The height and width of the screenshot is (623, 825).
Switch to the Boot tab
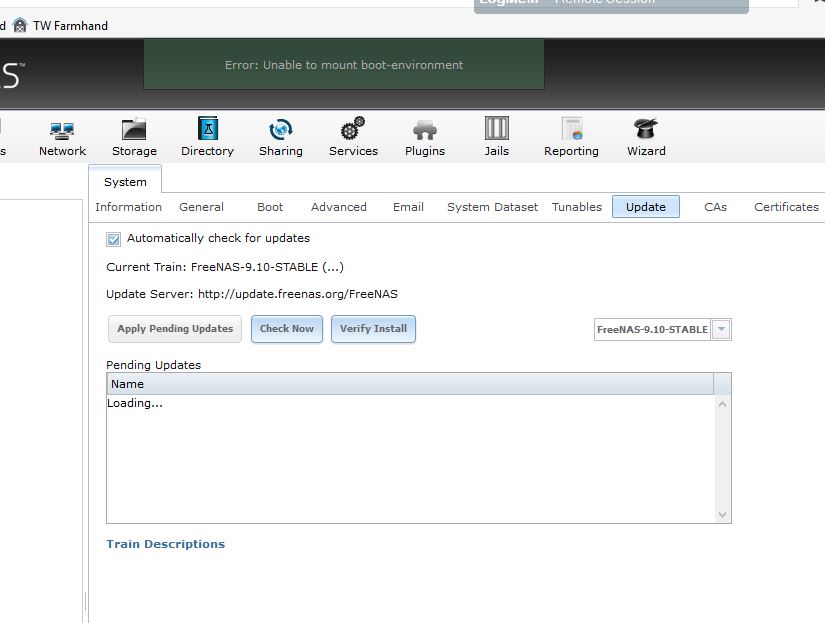pyautogui.click(x=270, y=207)
